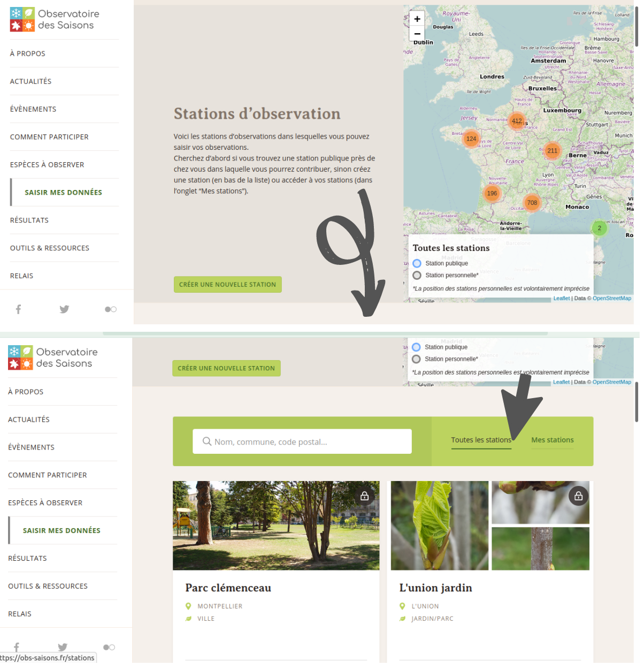Click the station search input field
644x663 pixels.
click(302, 441)
